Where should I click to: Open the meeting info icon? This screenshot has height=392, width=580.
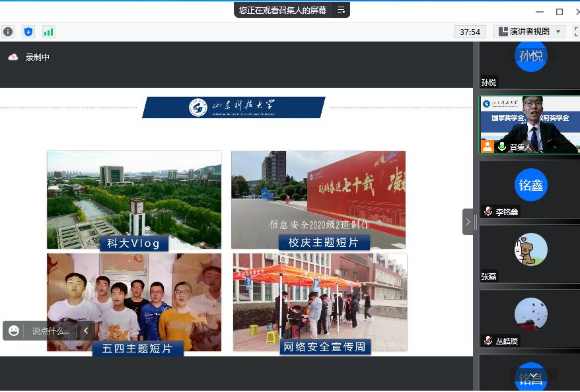pos(8,32)
